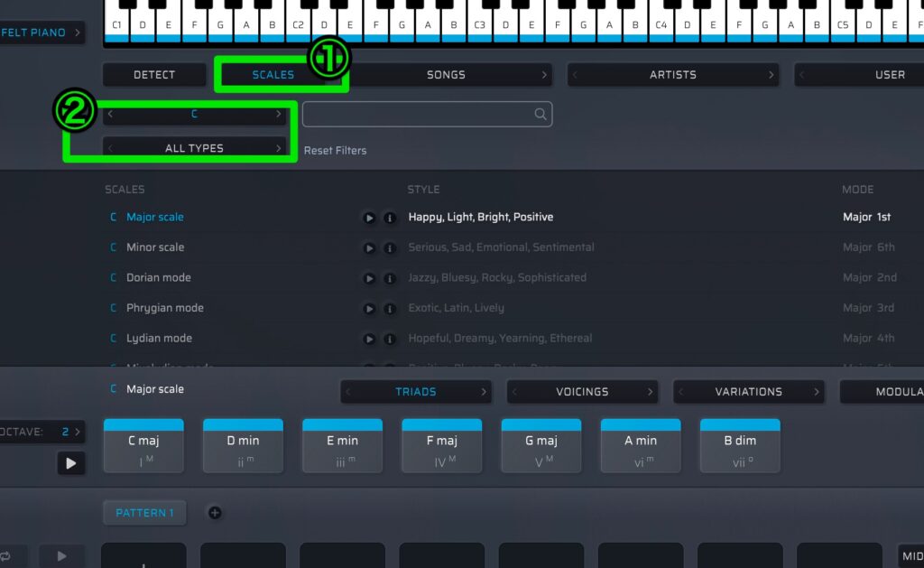Click the magnifier icon in search box
924x568 pixels.
coord(541,114)
